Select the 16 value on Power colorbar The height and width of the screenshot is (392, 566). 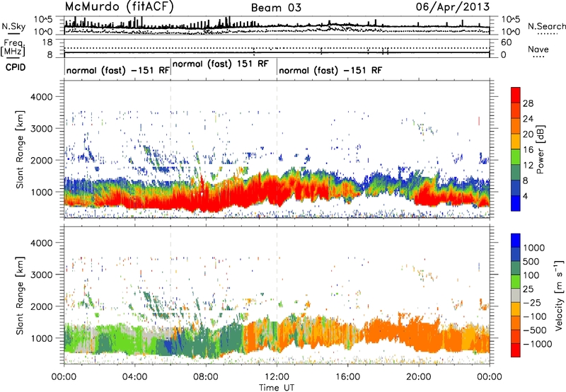click(528, 150)
